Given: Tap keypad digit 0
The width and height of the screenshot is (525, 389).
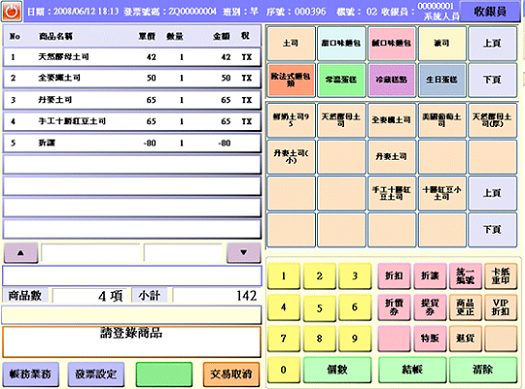Looking at the screenshot, I should [x=284, y=370].
